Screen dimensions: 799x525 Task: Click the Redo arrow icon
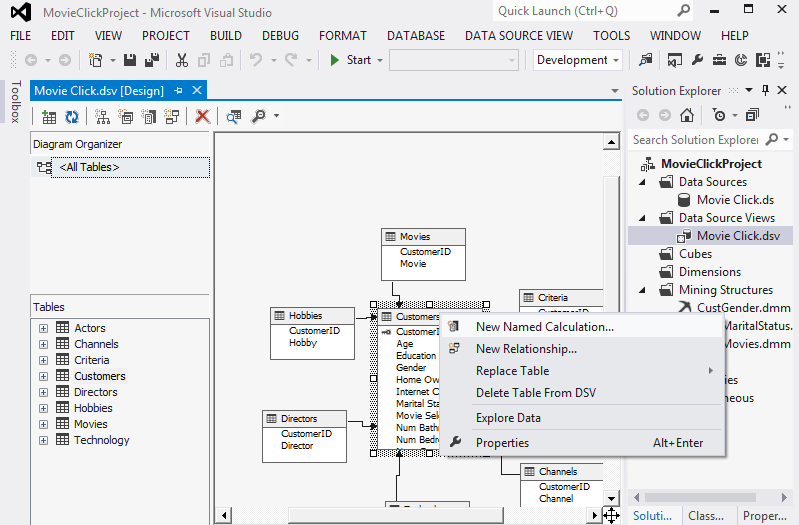coord(291,60)
